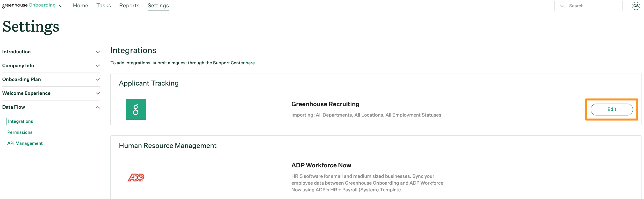Click the Applicant Tracking heading
The width and height of the screenshot is (644, 199).
click(149, 83)
